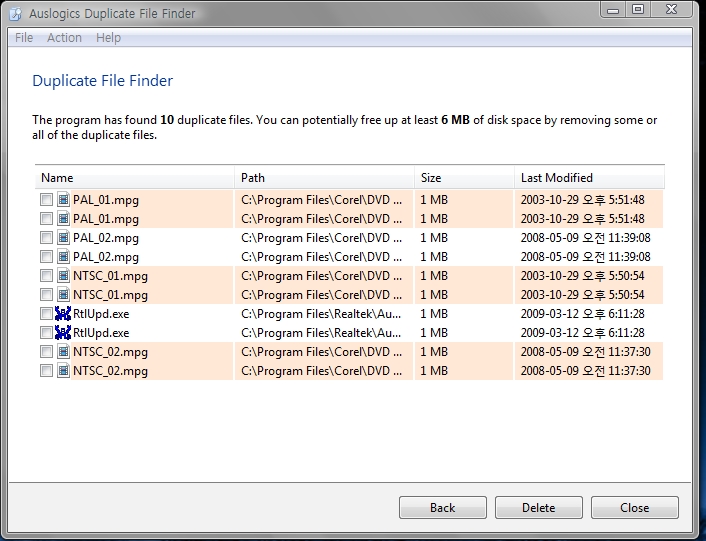706x541 pixels.
Task: Check the upper RtlUpd.exe checkbox
Action: pyautogui.click(x=46, y=313)
